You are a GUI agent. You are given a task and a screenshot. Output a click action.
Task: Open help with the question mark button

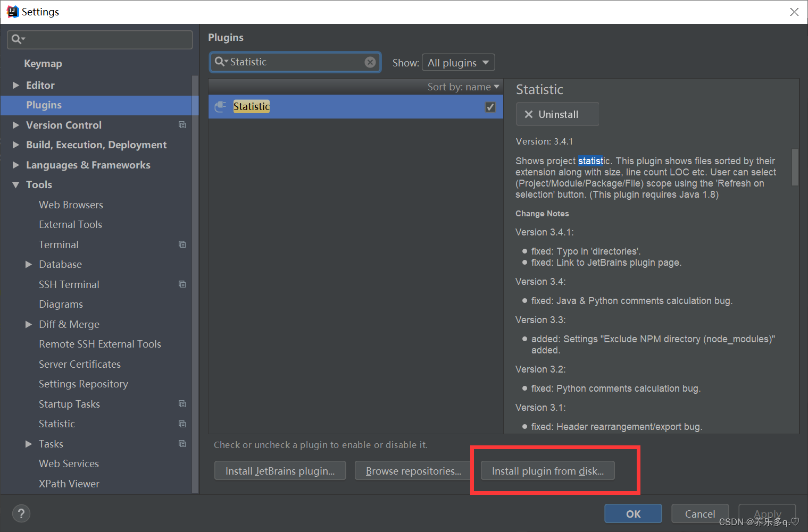21,513
